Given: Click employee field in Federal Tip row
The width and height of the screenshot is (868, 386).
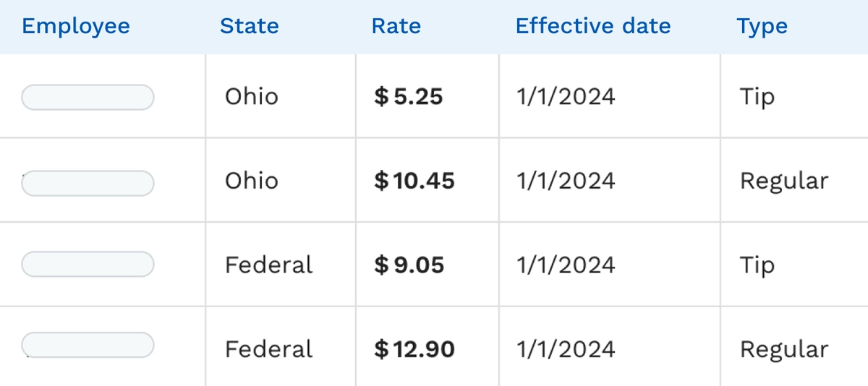Looking at the screenshot, I should [x=88, y=264].
